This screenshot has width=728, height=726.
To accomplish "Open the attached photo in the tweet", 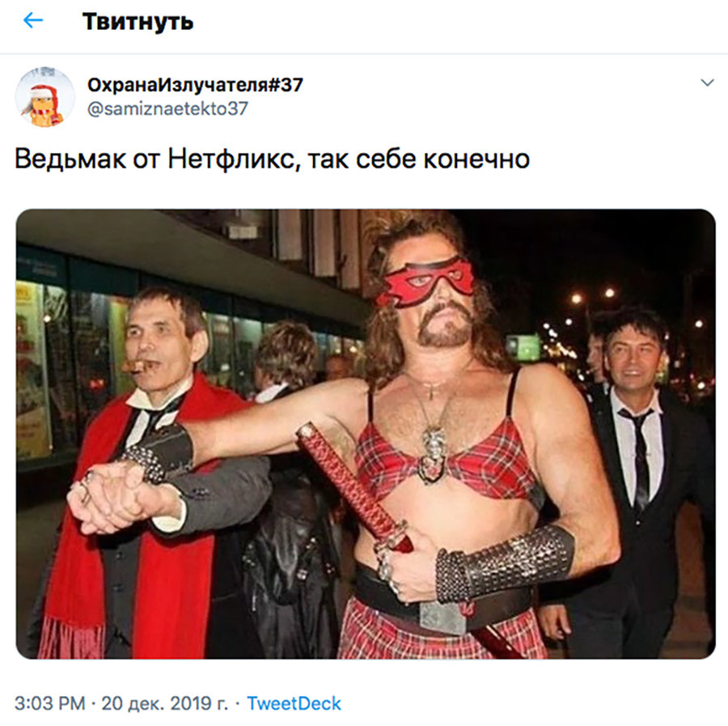I will tap(366, 433).
